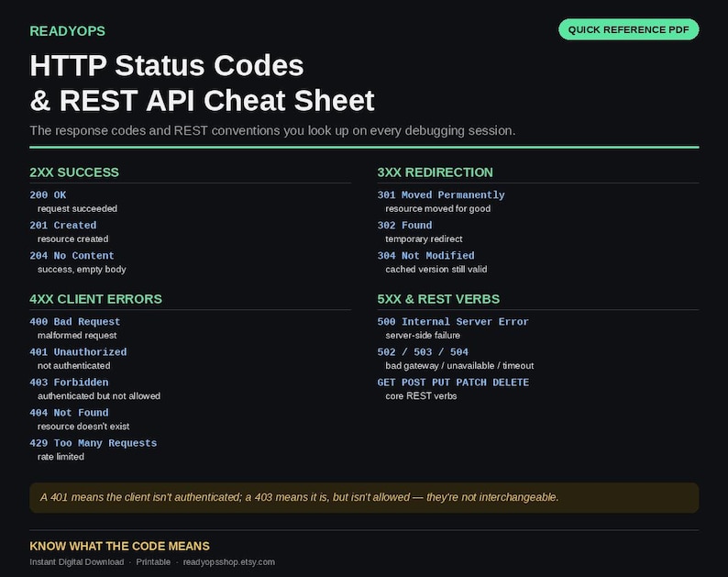The width and height of the screenshot is (728, 577).
Task: Open the readyopsshop.etsy.com link
Action: pyautogui.click(x=229, y=562)
